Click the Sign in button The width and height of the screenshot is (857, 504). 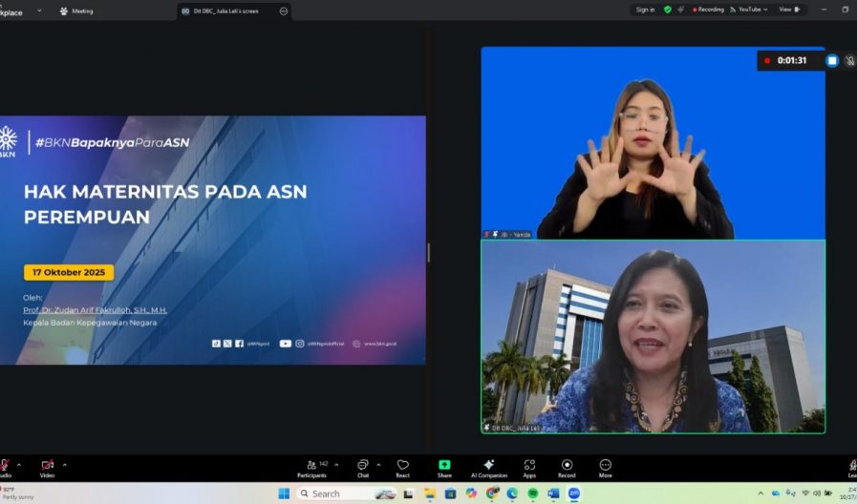point(645,10)
